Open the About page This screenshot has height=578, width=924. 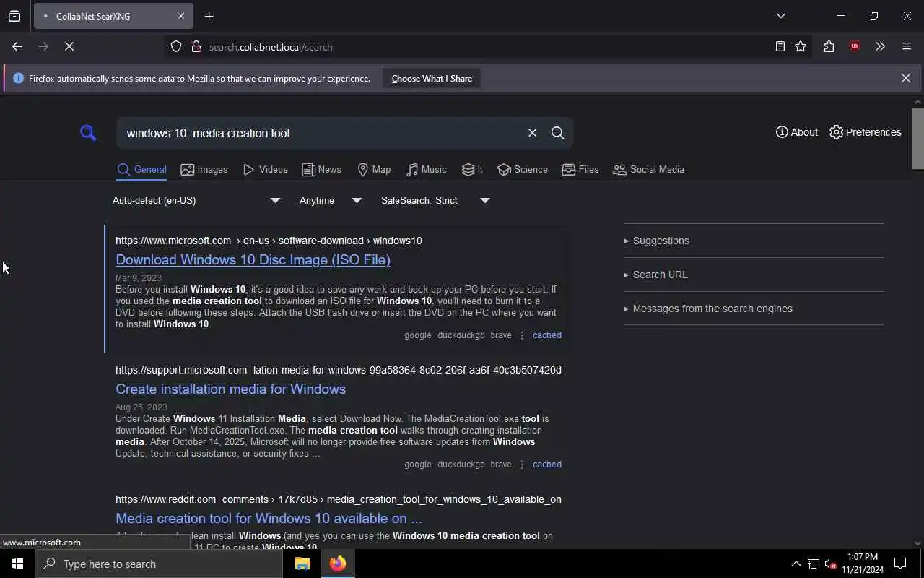(x=796, y=132)
